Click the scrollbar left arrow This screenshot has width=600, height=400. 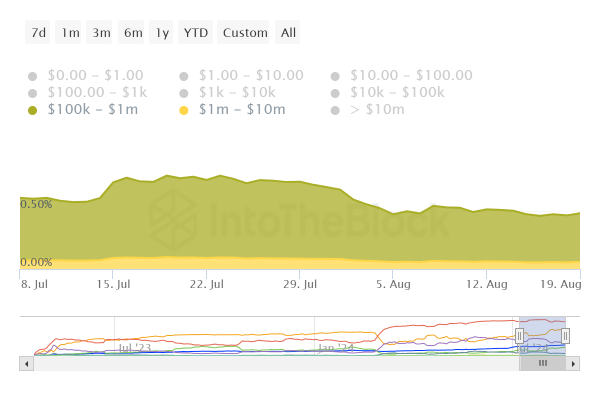point(25,363)
